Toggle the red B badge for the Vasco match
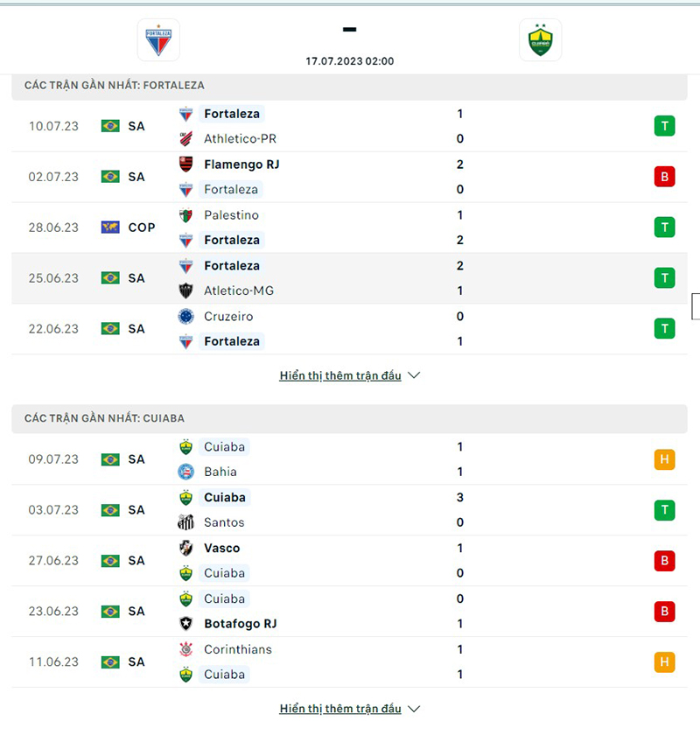The image size is (700, 735). pos(664,560)
